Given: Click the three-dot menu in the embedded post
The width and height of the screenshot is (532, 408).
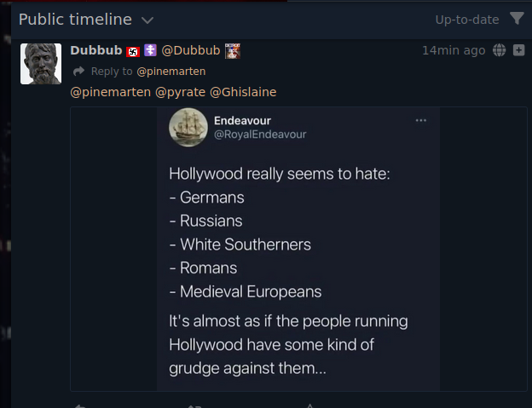Looking at the screenshot, I should tap(420, 120).
